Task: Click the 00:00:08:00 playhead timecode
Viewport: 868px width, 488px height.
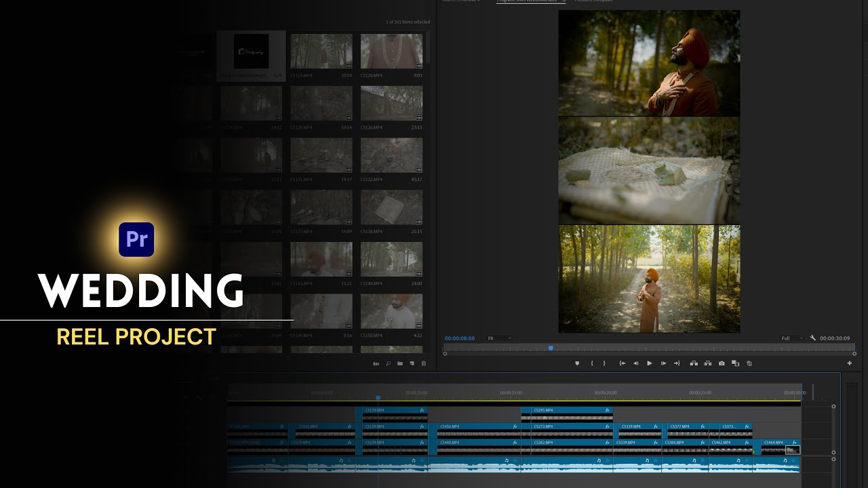Action: [x=460, y=338]
